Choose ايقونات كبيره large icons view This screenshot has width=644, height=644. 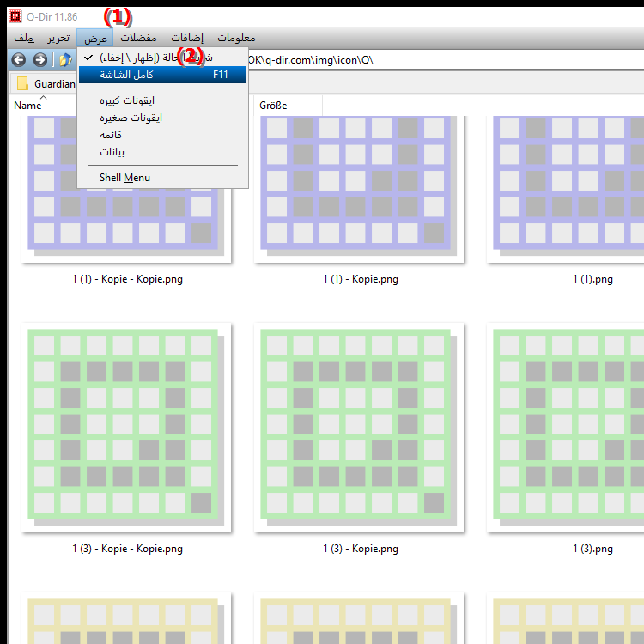[162, 100]
